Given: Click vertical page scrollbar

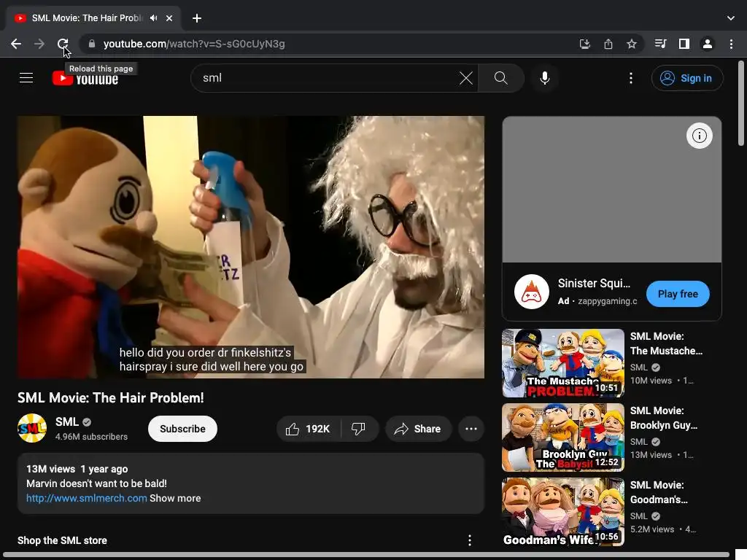Looking at the screenshot, I should (741, 104).
